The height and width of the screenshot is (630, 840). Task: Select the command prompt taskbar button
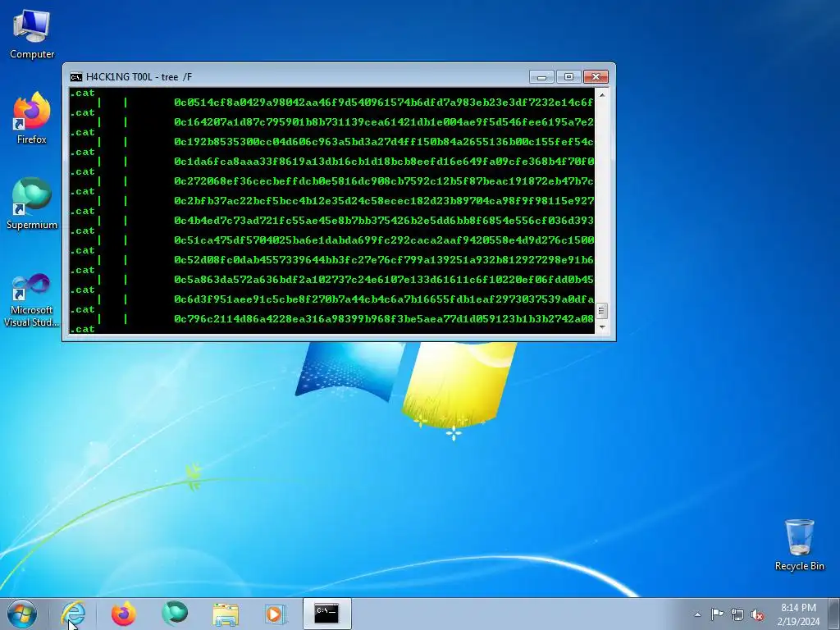point(326,614)
